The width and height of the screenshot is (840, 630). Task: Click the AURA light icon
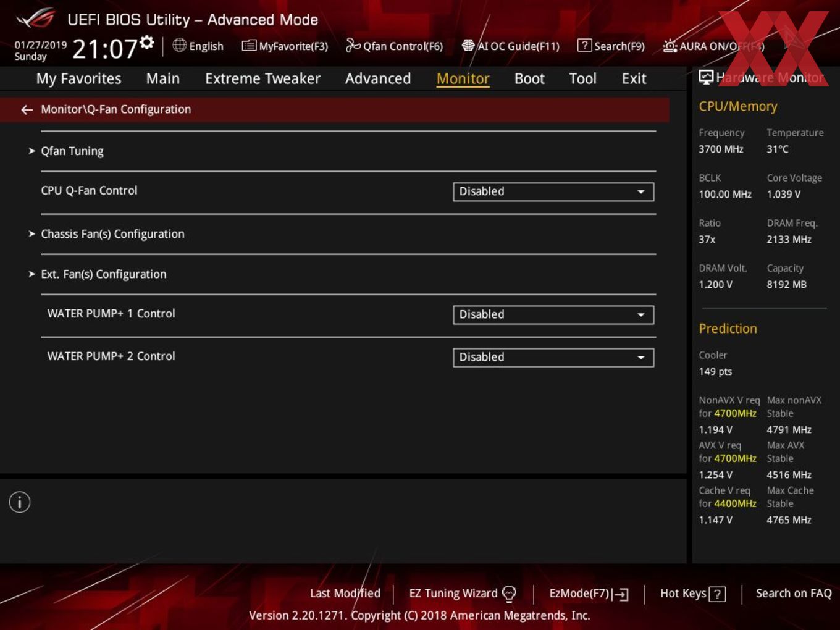pos(670,46)
